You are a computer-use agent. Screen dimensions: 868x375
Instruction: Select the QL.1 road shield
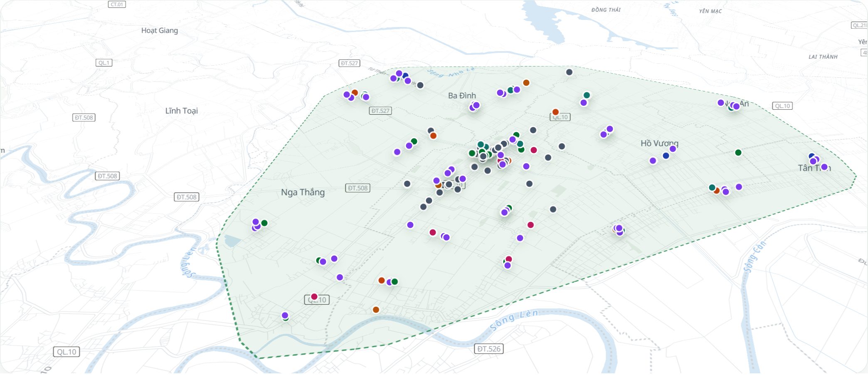104,63
